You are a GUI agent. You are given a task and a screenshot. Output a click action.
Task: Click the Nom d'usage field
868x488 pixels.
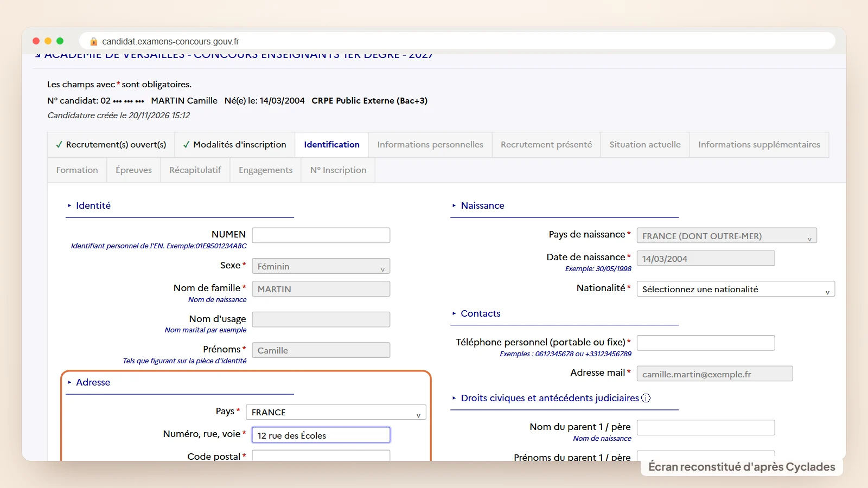[321, 319]
